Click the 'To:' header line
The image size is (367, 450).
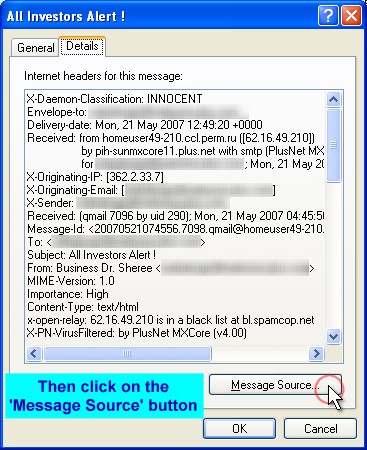coord(116,242)
